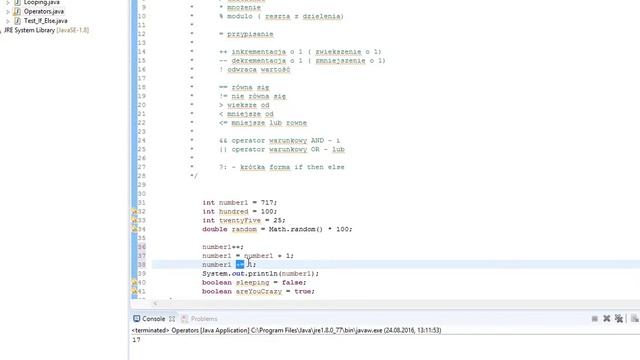Click the Java file icon of Looping.java

(x=17, y=2)
